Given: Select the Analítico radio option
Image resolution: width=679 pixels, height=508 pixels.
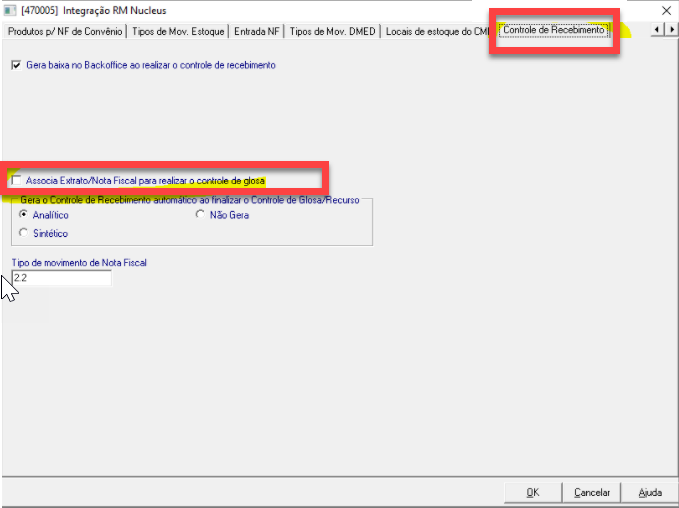Looking at the screenshot, I should (x=23, y=214).
